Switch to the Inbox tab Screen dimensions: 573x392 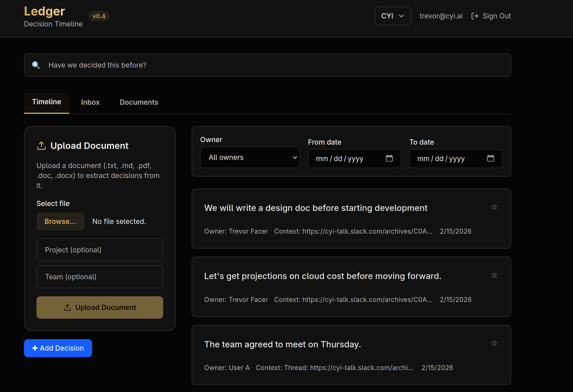(x=90, y=102)
